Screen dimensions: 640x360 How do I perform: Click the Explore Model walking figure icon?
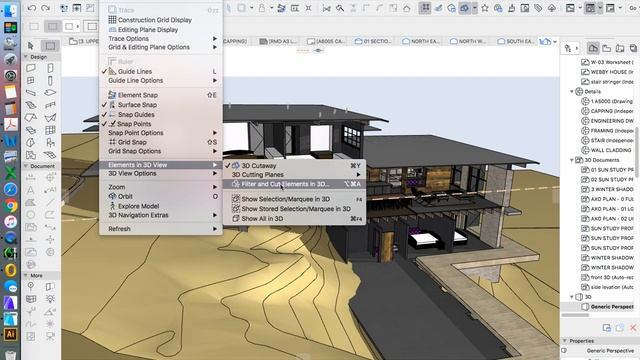click(x=113, y=206)
